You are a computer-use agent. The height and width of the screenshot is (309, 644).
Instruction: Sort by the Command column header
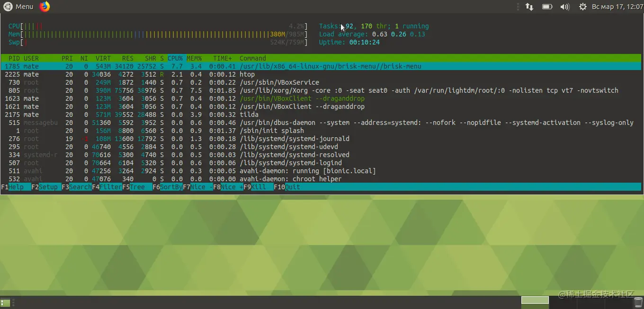(x=253, y=58)
